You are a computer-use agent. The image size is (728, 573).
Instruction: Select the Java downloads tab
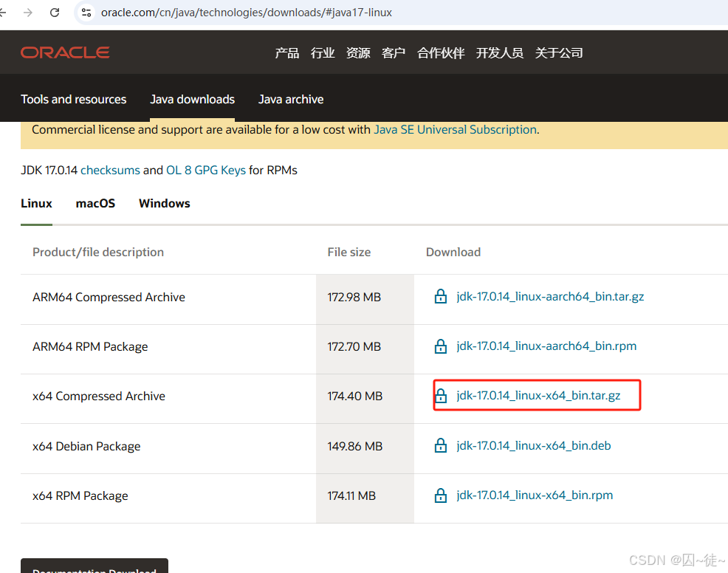[x=192, y=100]
